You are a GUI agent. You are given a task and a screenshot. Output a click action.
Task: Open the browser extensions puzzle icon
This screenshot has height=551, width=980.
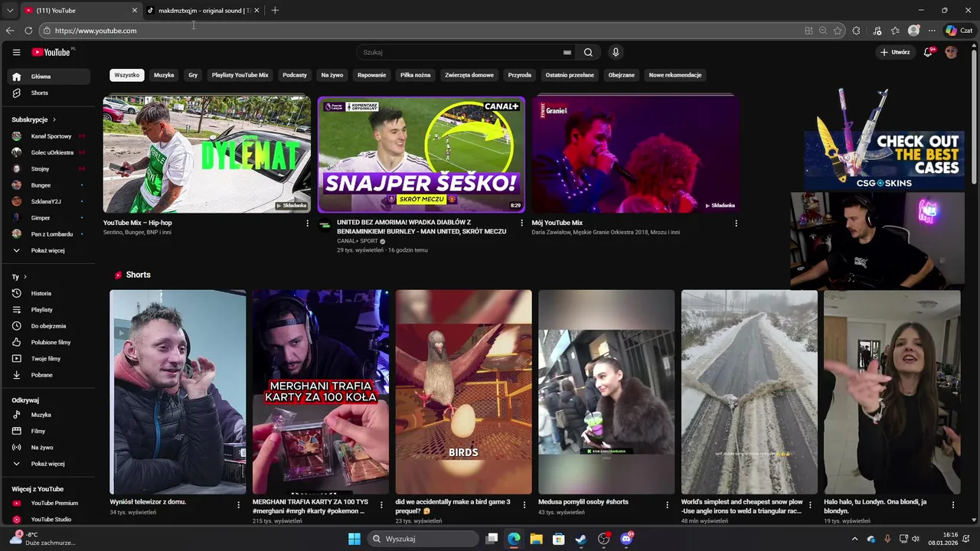tap(856, 31)
